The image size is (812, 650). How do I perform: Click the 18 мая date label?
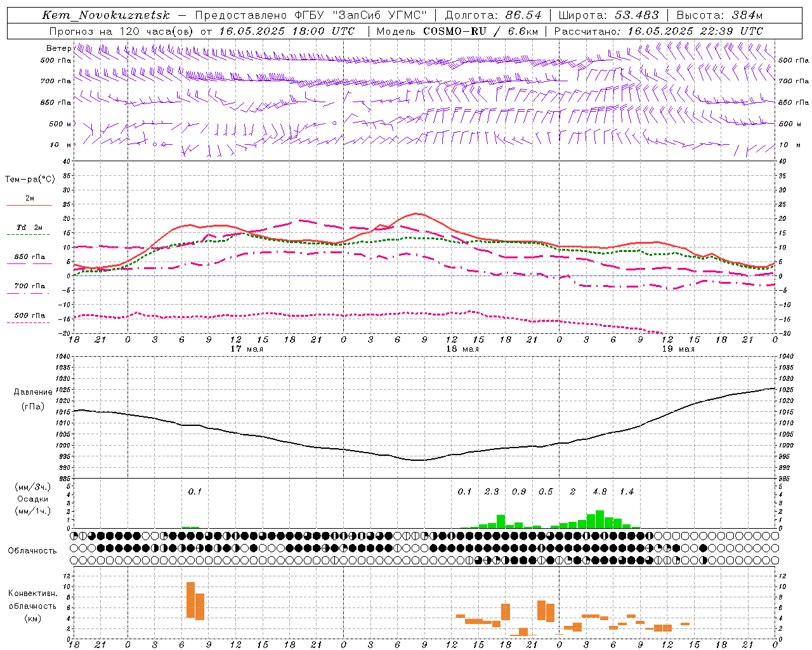[x=462, y=349]
